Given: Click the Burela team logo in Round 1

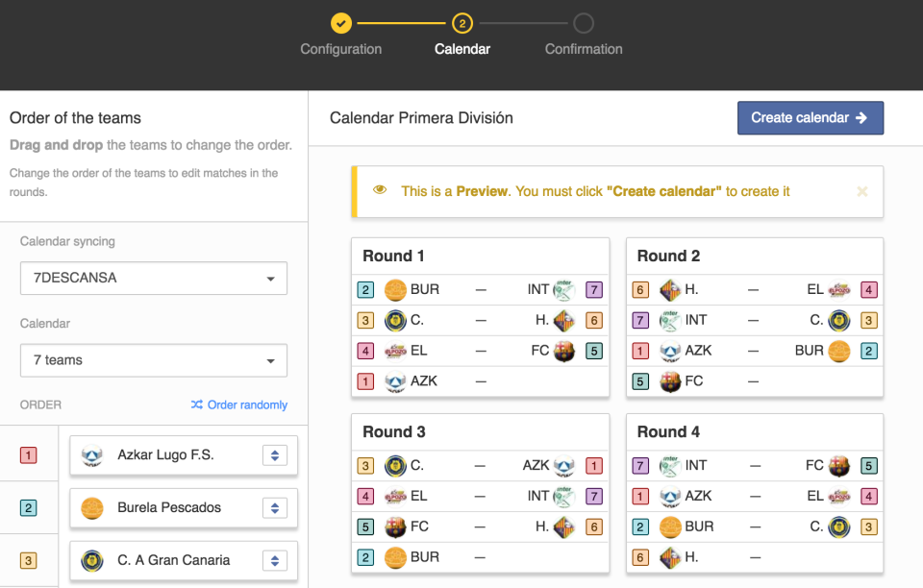Looking at the screenshot, I should point(395,289).
